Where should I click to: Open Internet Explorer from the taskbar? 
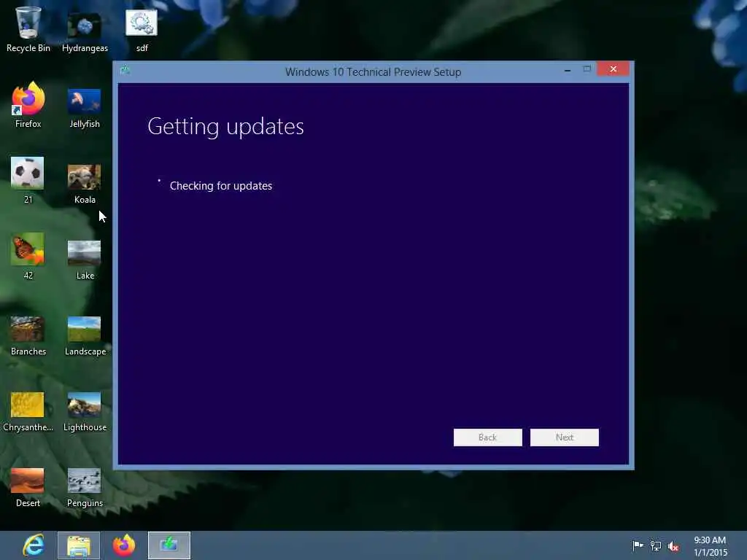click(x=34, y=545)
